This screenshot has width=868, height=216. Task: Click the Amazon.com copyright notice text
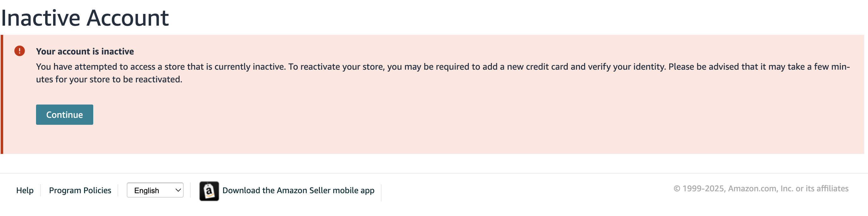[761, 188]
